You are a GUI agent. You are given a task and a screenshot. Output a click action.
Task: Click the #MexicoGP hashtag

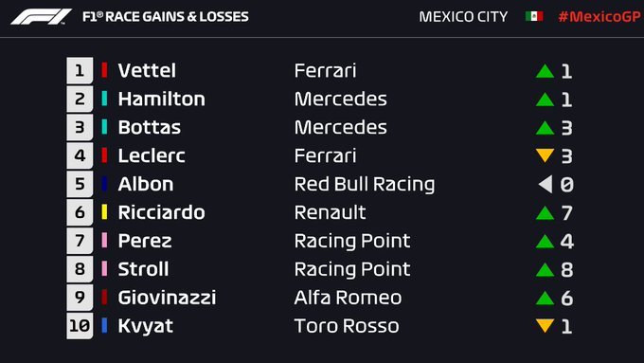point(599,17)
